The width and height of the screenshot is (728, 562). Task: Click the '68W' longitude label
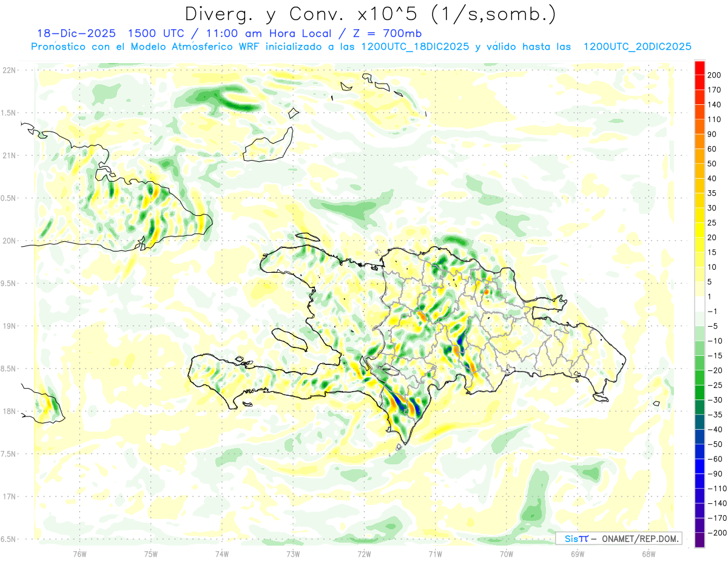(x=648, y=554)
